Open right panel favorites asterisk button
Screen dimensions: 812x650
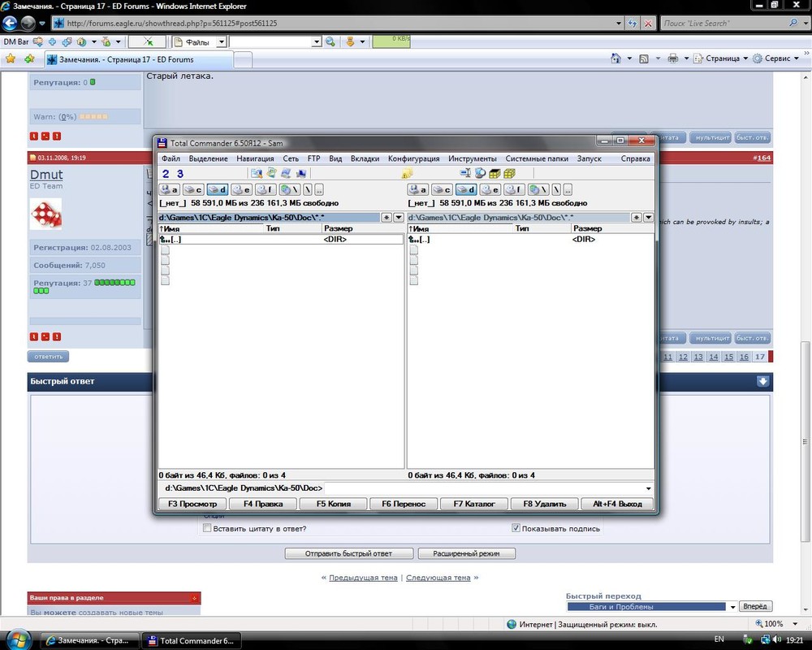(x=637, y=217)
